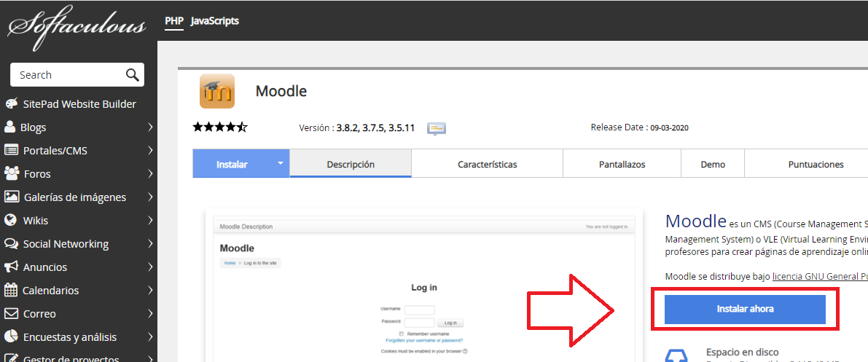Click the Anuncios megaphone icon
This screenshot has height=362, width=868.
tap(11, 267)
